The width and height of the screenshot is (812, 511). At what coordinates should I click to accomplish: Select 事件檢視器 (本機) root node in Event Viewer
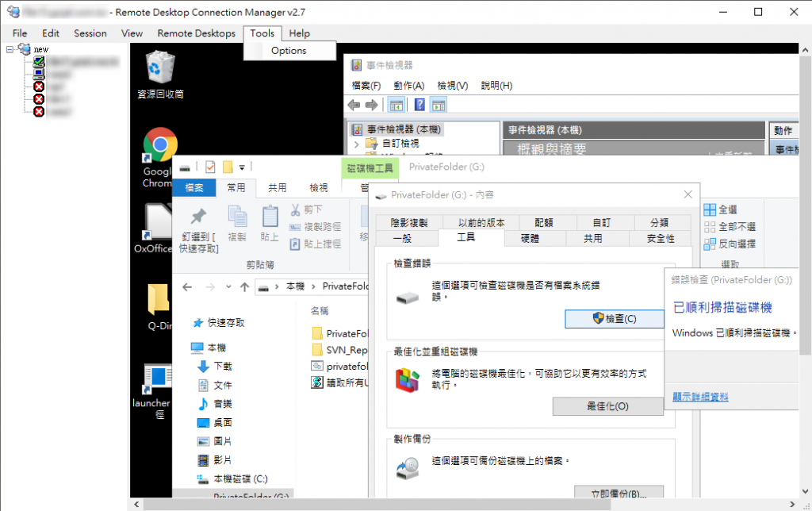396,129
